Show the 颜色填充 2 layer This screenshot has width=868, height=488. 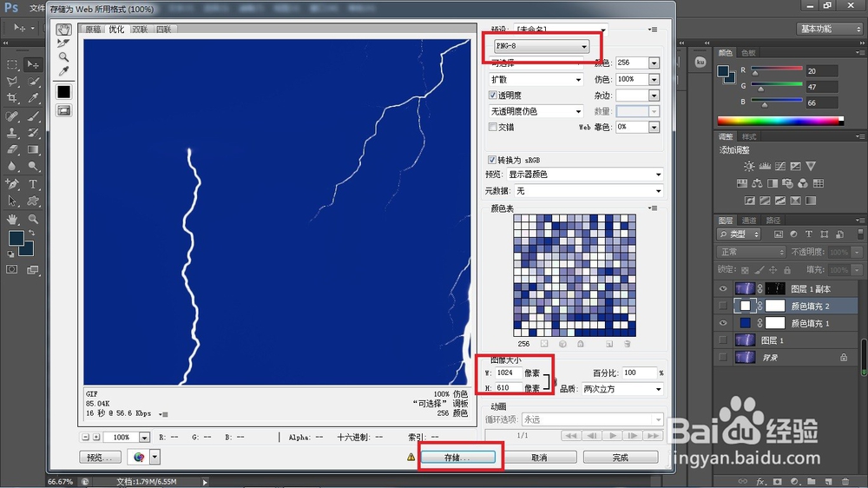click(x=722, y=306)
